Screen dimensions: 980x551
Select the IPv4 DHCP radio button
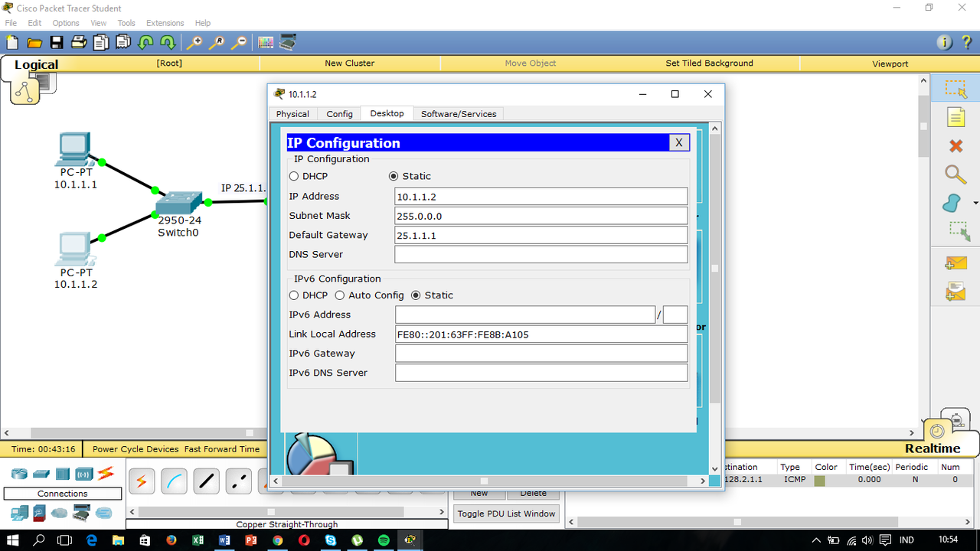(x=294, y=176)
